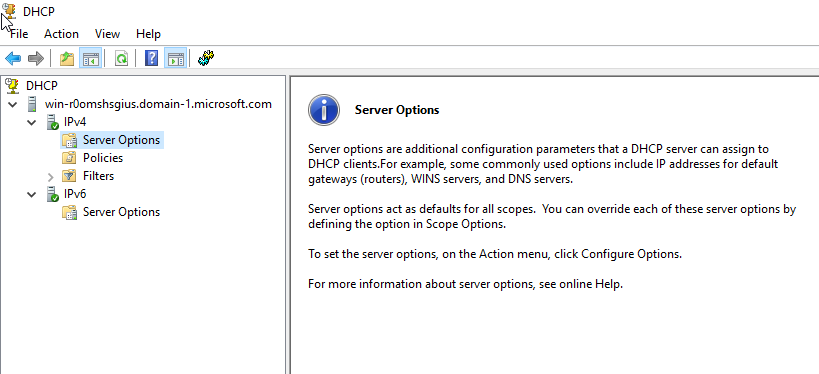Toggle Show/Hide Console Tree toolbar icon
819x374 pixels.
point(90,59)
